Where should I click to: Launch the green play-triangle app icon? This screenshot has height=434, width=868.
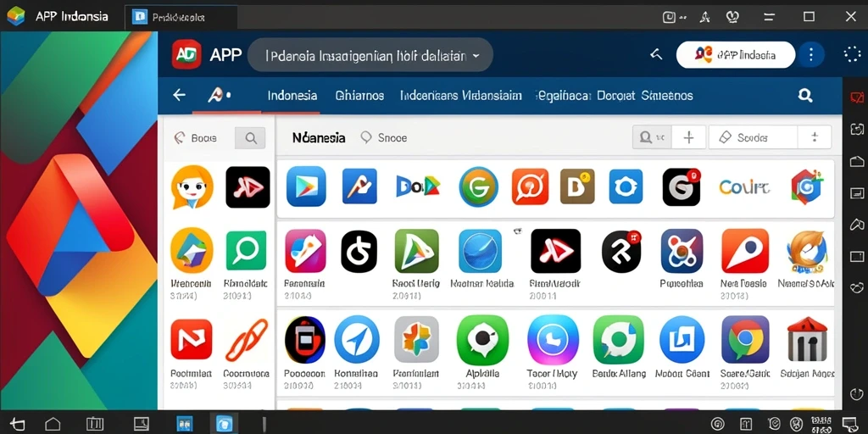click(x=416, y=251)
